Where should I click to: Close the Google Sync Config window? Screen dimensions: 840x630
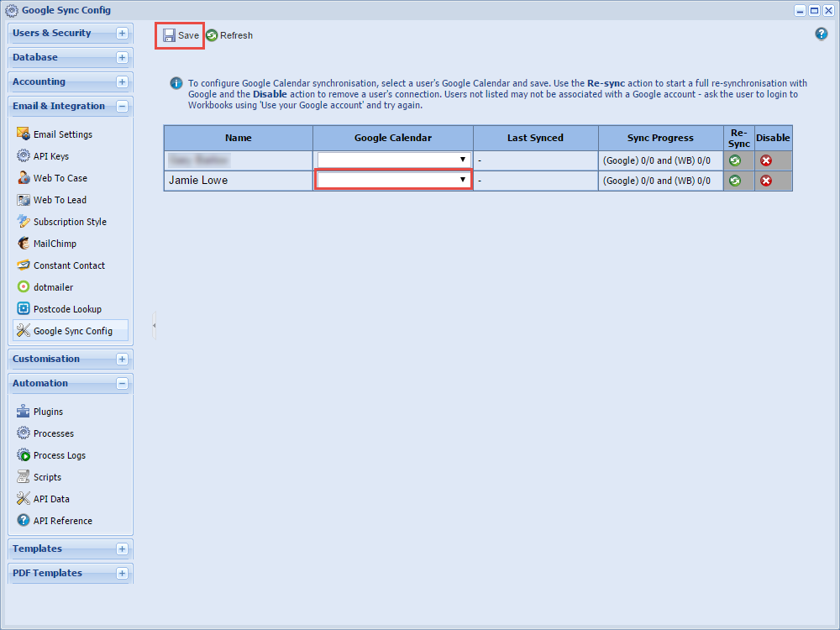pos(828,10)
